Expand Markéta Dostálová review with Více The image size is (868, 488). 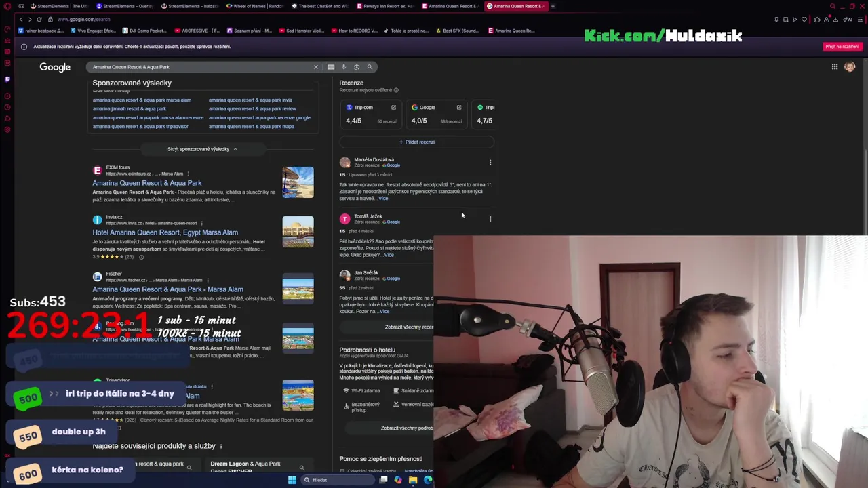tap(383, 199)
